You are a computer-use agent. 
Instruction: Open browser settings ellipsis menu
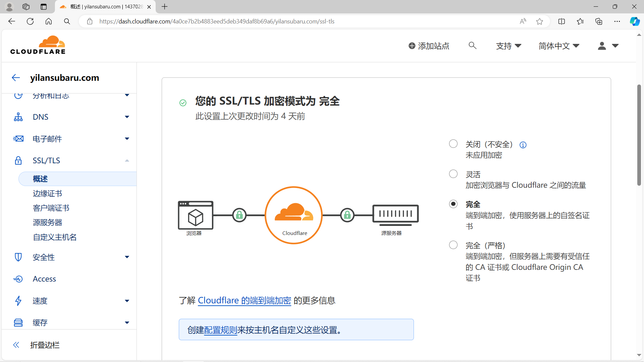click(617, 21)
